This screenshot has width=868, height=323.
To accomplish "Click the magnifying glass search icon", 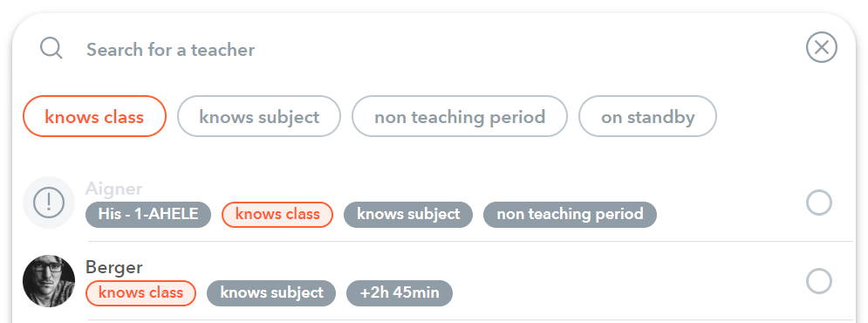I will pyautogui.click(x=51, y=48).
